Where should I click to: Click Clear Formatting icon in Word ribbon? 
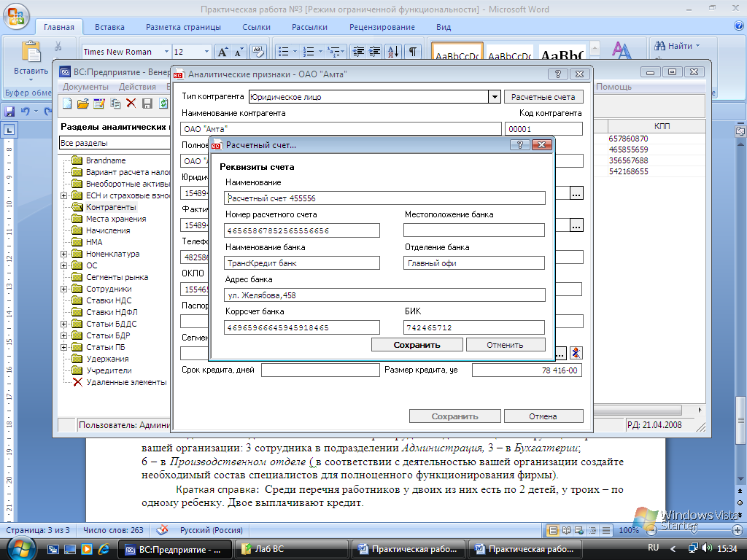(258, 52)
